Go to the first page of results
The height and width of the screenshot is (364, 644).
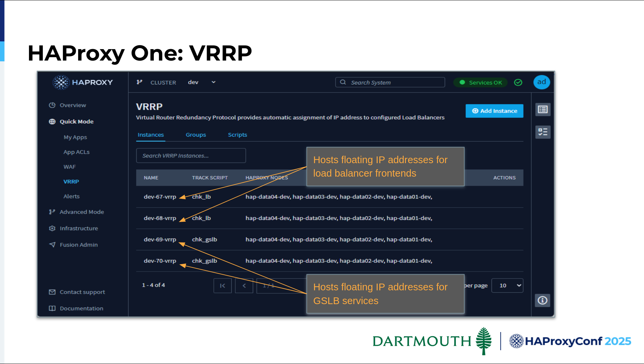[223, 286]
